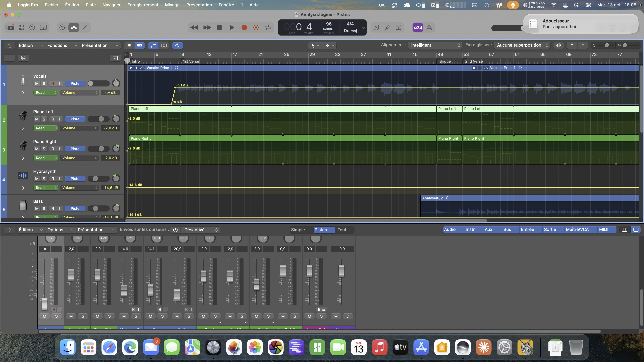Image resolution: width=644 pixels, height=362 pixels.
Task: Click the Catch playhead button
Action: tap(177, 45)
